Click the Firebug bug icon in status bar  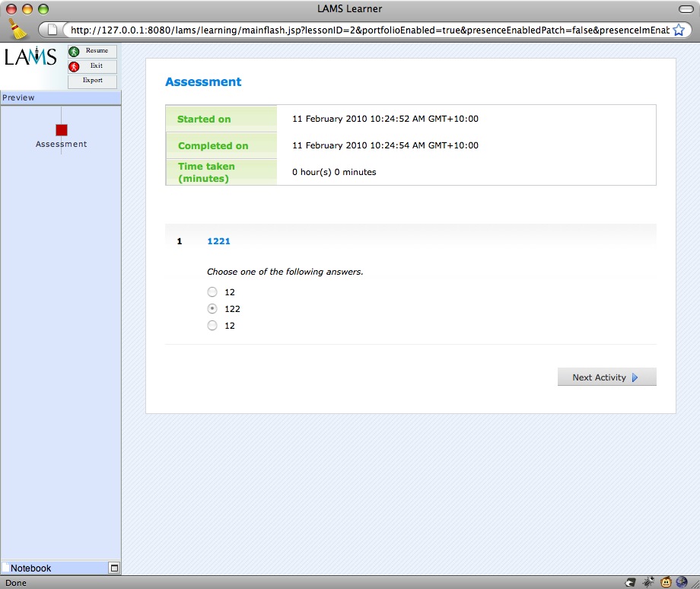[647, 582]
